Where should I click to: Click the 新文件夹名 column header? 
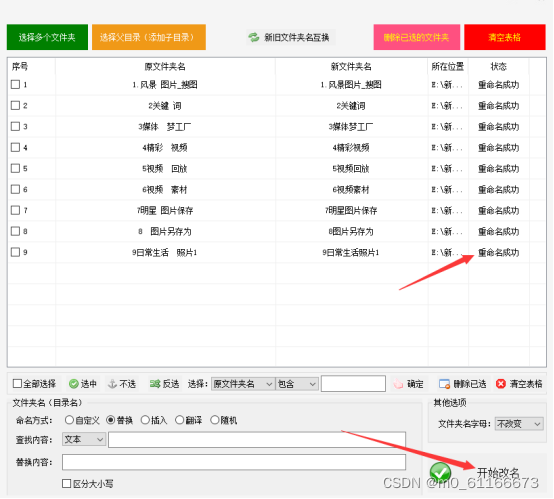tap(351, 66)
